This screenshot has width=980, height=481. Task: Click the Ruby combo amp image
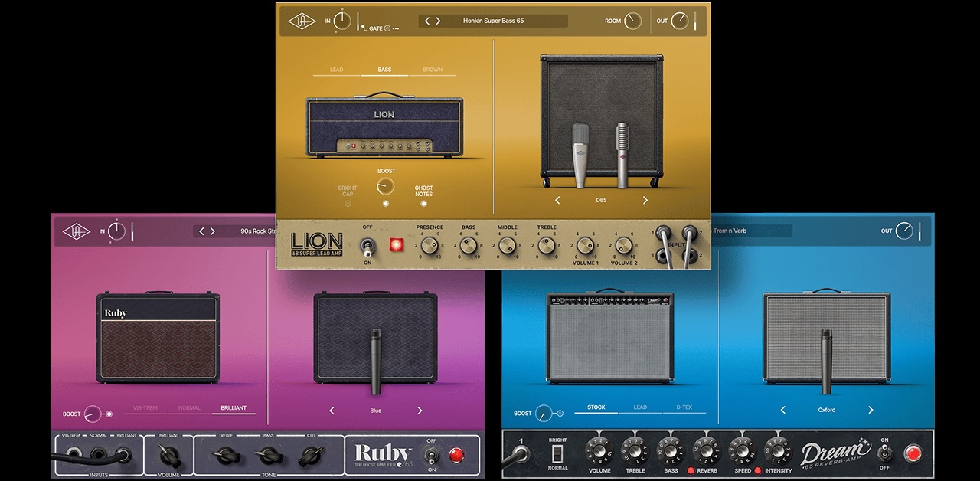coord(158,337)
